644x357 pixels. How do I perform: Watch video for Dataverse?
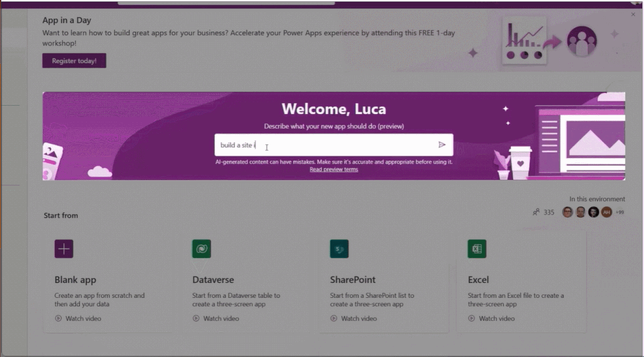(x=216, y=318)
